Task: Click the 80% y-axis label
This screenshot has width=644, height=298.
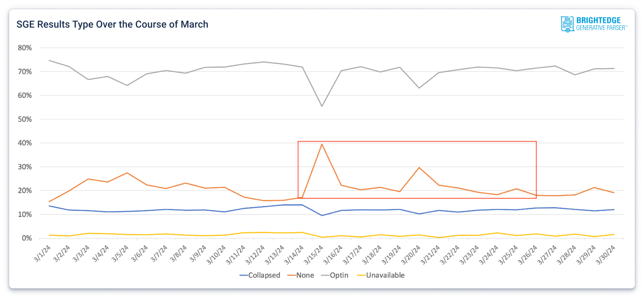Action: (25, 48)
